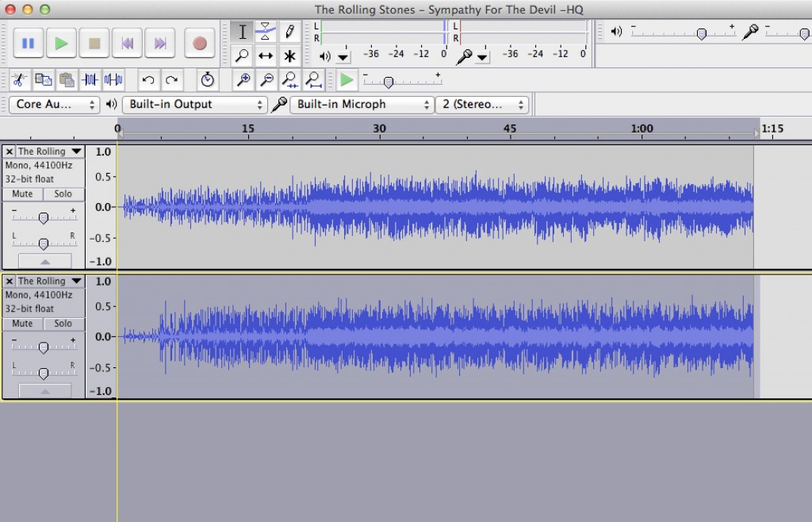This screenshot has width=812, height=522.
Task: Start recording with the red Record button
Action: (x=200, y=43)
